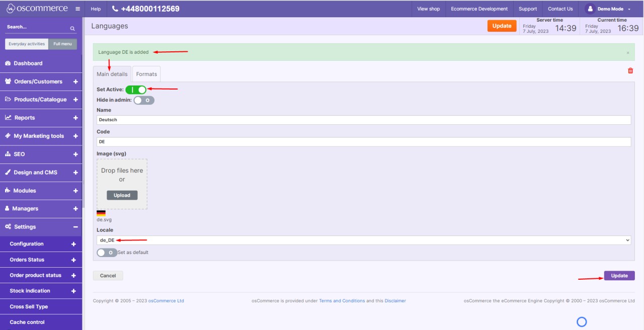Click the Dashboard gauge icon

[8, 63]
